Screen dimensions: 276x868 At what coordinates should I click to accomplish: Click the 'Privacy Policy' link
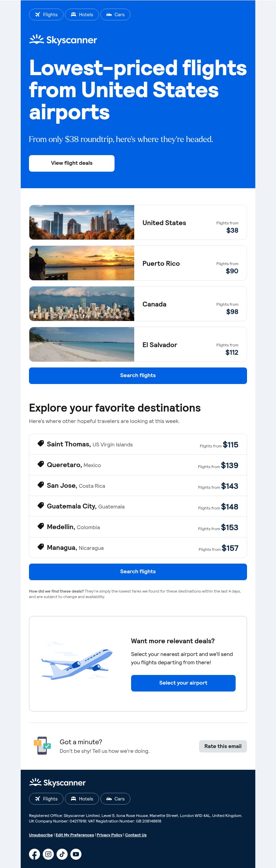point(109,835)
